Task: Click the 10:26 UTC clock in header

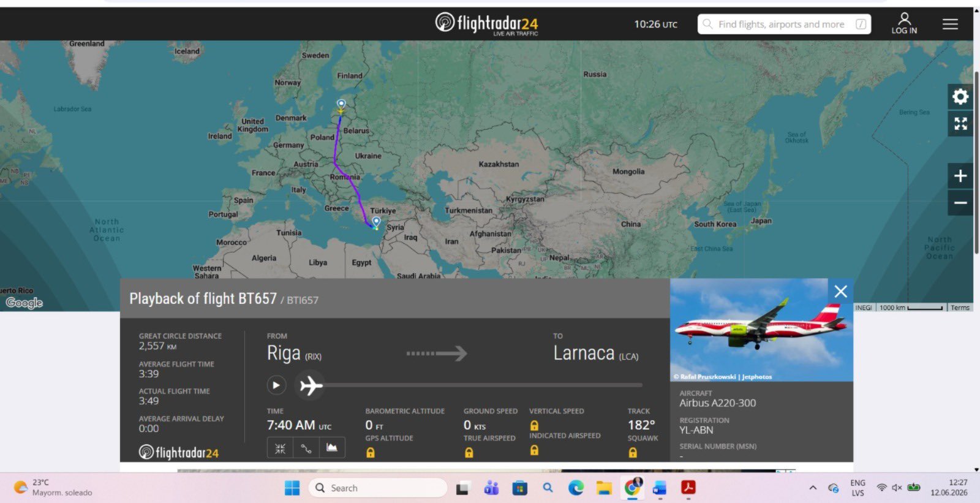Action: click(x=655, y=25)
